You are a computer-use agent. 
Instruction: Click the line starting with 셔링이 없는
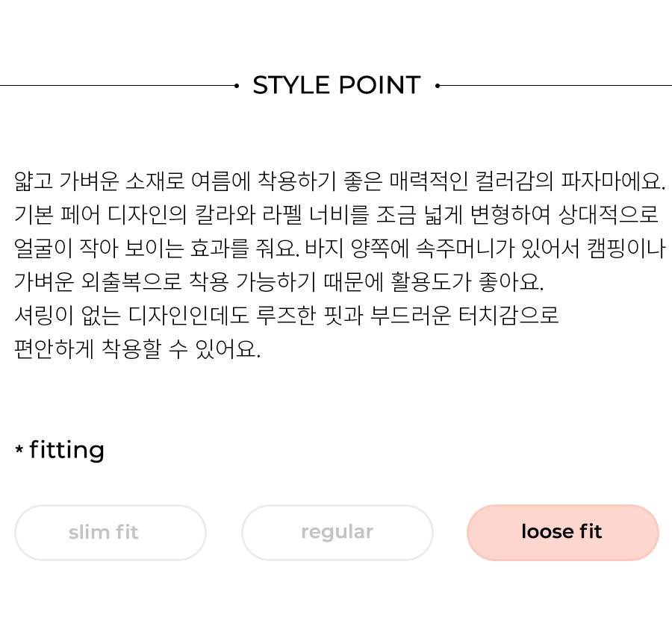(286, 316)
